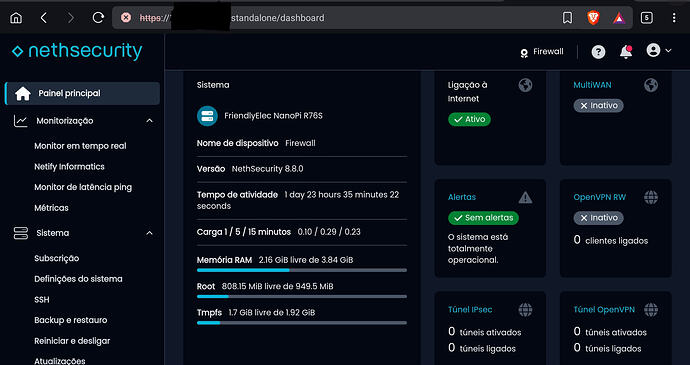Screen dimensions: 690x365
Task: Click the green Ativo status badge
Action: (469, 119)
